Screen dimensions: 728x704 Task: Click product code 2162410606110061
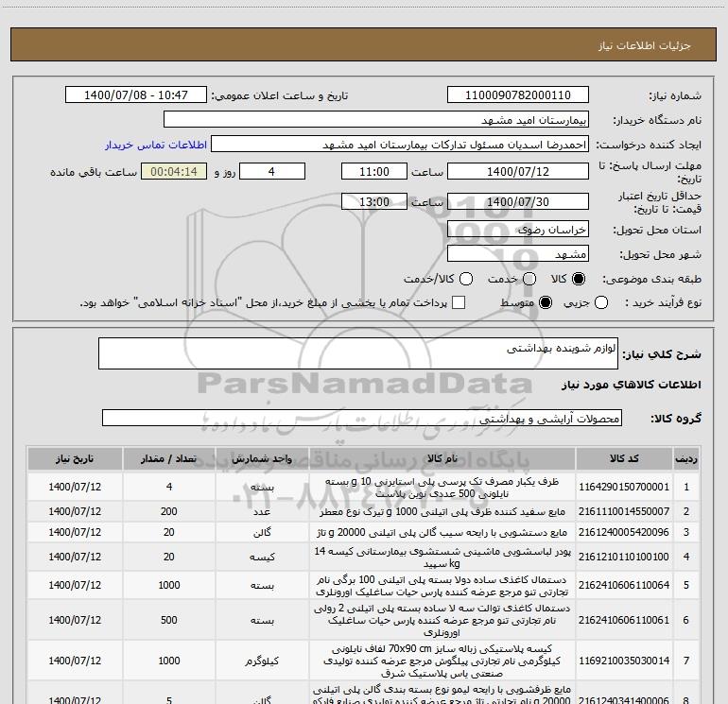coord(624,620)
